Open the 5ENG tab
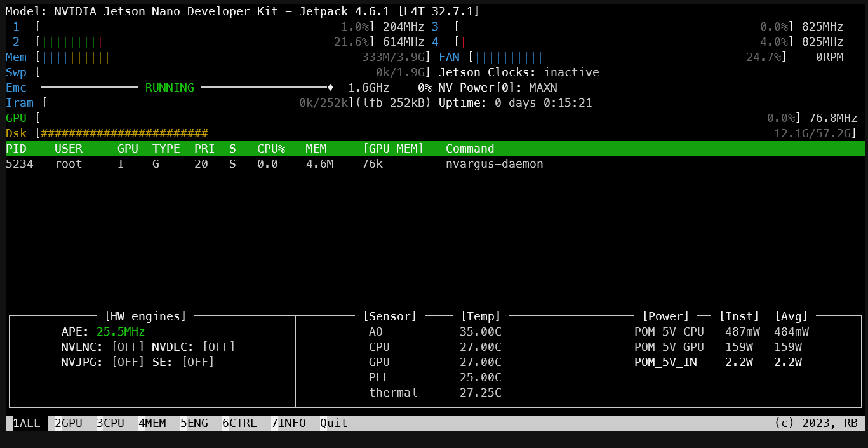Viewport: 868px width, 448px height. click(194, 423)
